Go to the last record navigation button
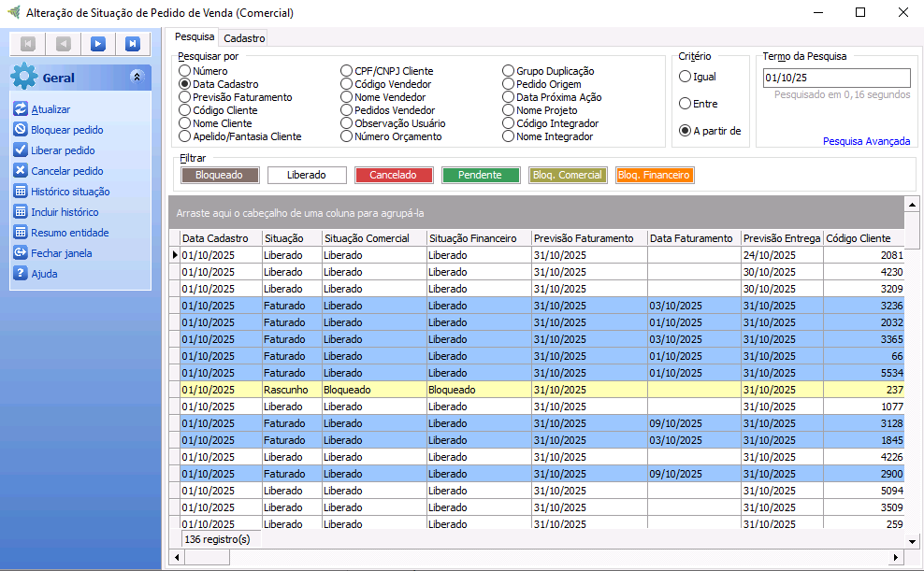The height and width of the screenshot is (571, 924). click(133, 44)
